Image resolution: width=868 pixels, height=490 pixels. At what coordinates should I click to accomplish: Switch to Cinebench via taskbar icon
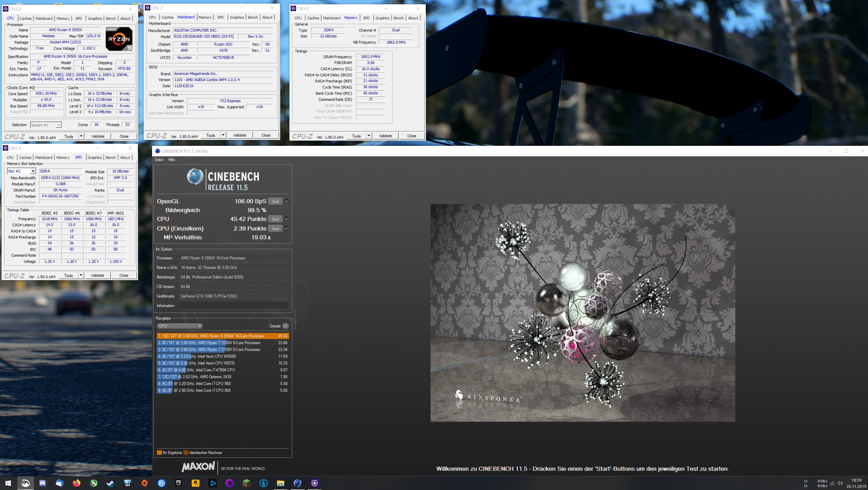pos(298,483)
